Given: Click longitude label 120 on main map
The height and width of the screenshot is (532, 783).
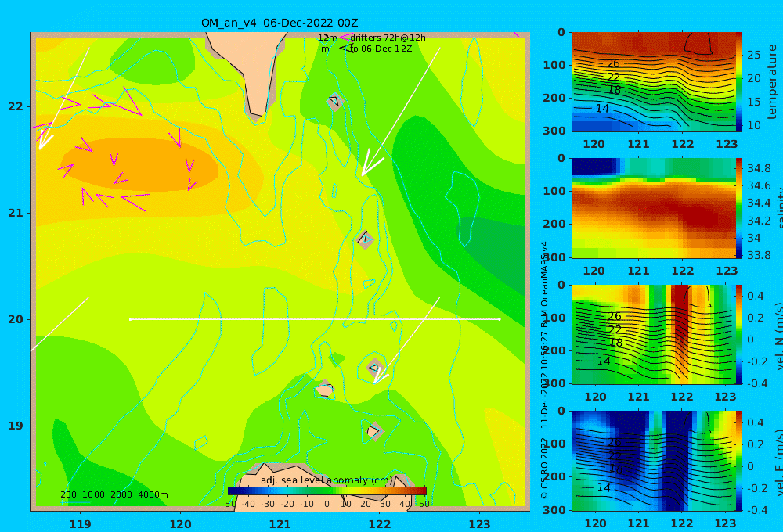Looking at the screenshot, I should (180, 524).
